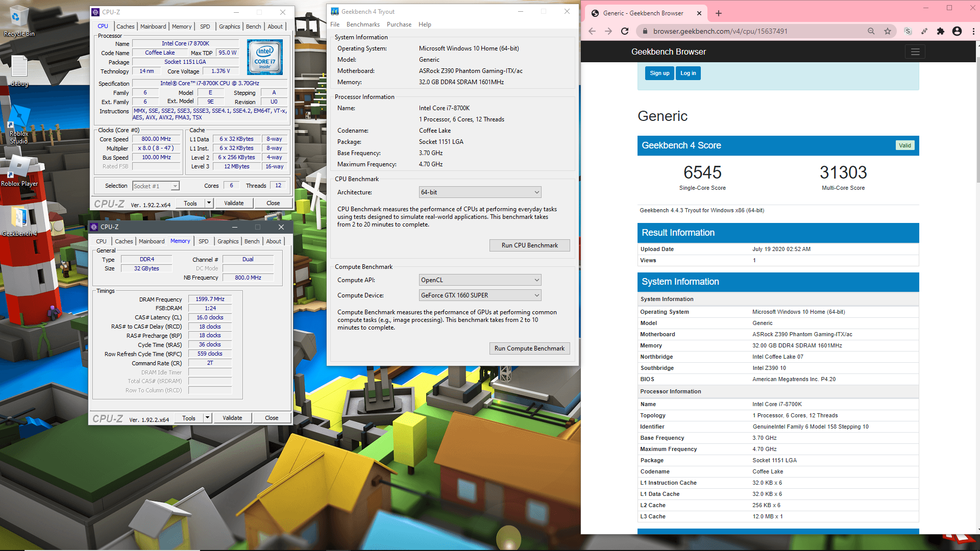Open the Chrome extensions puzzle icon
Viewport: 980px width, 551px height.
941,31
